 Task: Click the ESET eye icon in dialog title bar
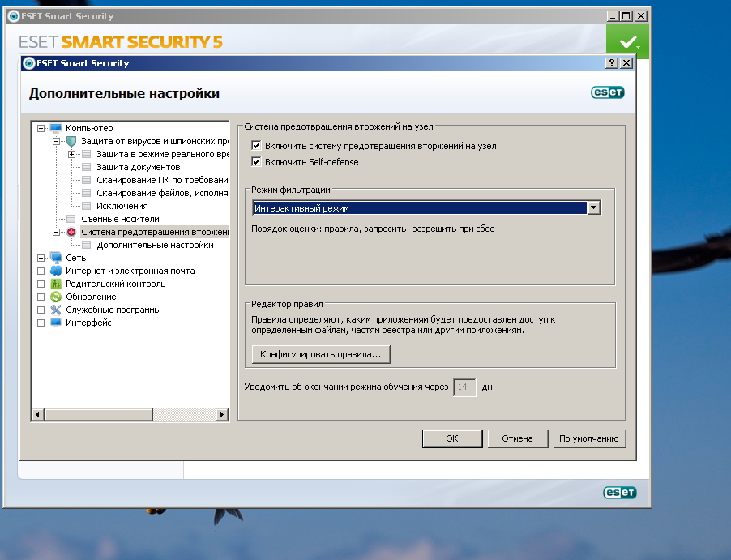29,63
